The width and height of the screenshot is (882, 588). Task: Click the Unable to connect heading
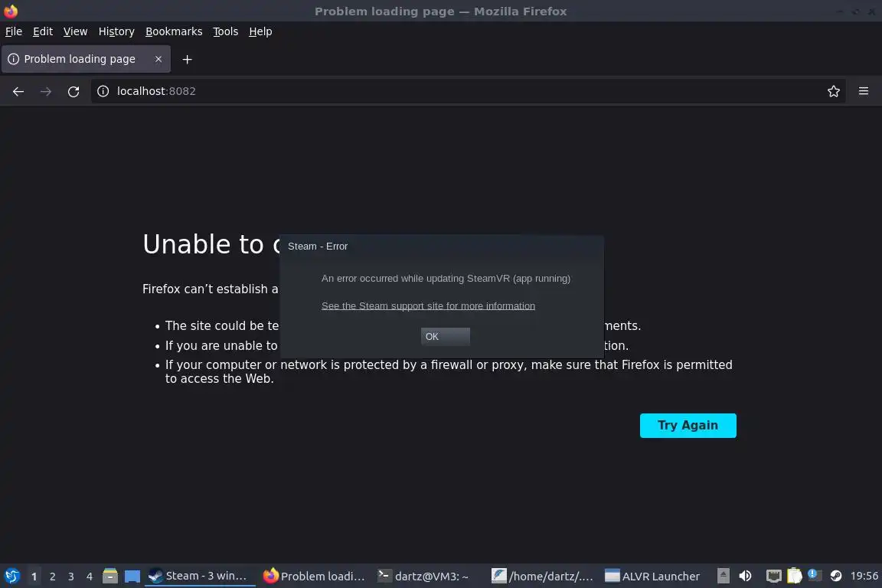pos(211,244)
